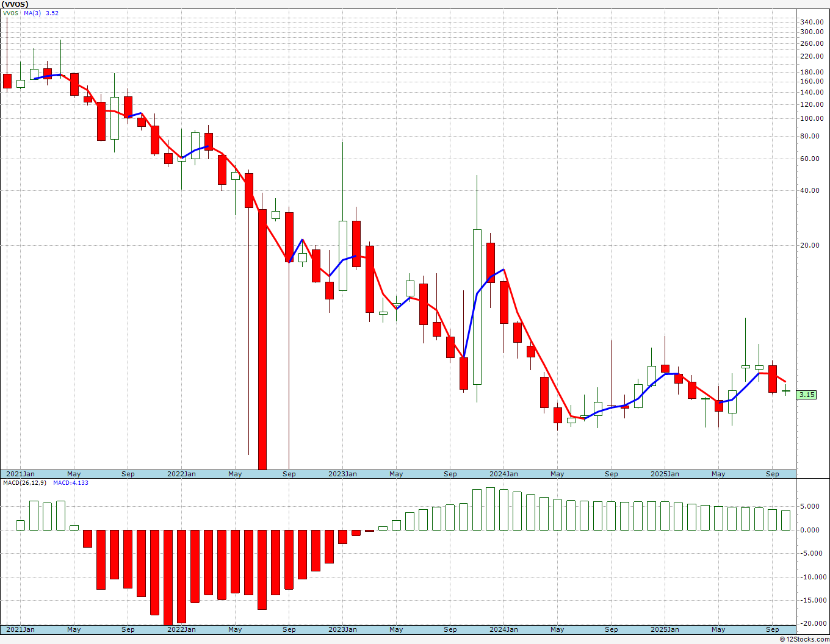830x644 pixels.
Task: Select 2024Jan on the MACD date axis
Action: coord(503,629)
